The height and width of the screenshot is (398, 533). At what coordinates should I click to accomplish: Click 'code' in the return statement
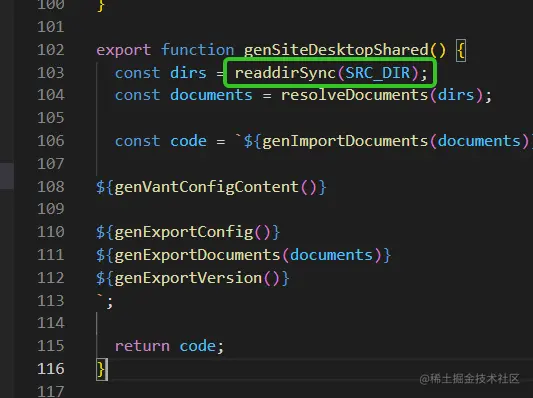197,346
